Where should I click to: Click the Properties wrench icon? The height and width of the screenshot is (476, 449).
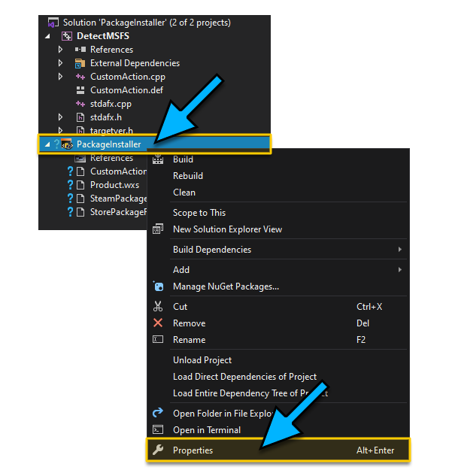[x=158, y=450]
